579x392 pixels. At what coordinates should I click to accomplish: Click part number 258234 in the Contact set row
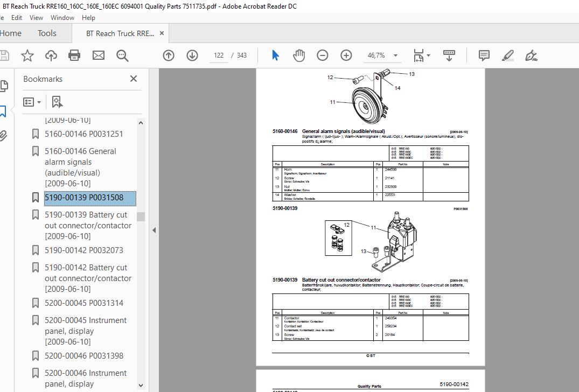tap(390, 326)
